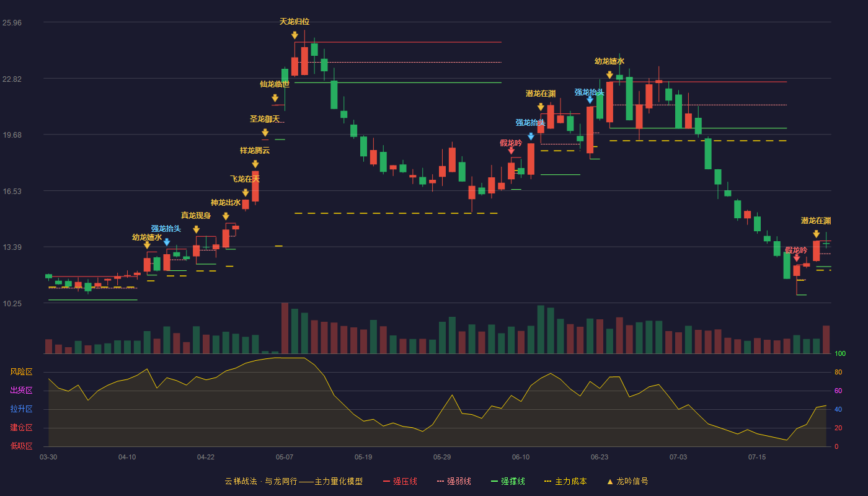
Task: Click the 05-19 date label
Action: (363, 457)
